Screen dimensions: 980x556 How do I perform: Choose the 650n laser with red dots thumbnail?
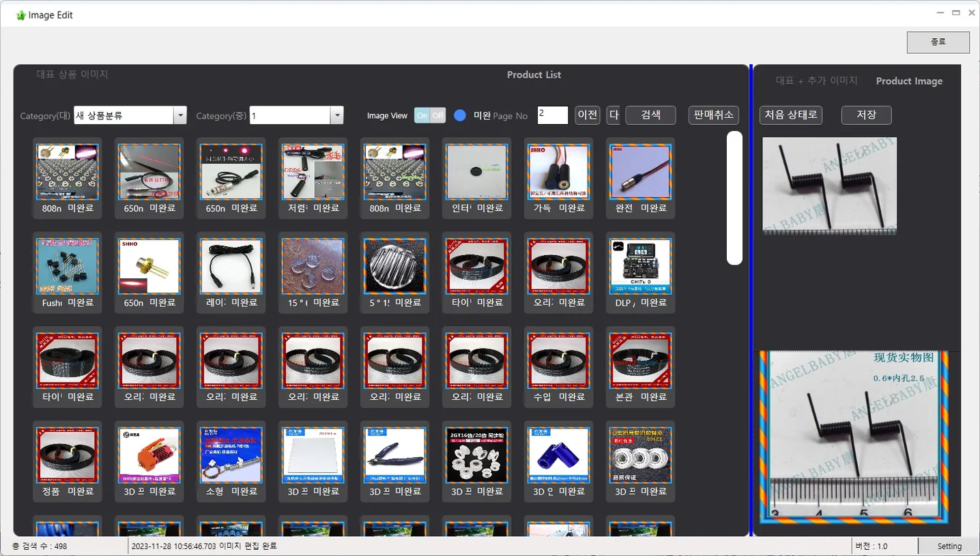click(x=231, y=171)
